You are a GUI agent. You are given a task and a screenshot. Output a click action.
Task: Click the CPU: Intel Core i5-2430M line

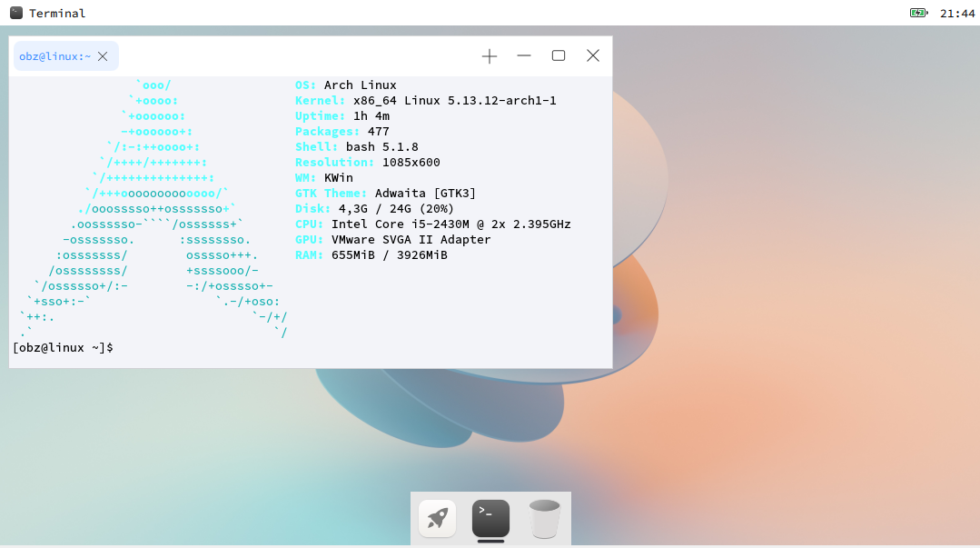[x=433, y=224]
